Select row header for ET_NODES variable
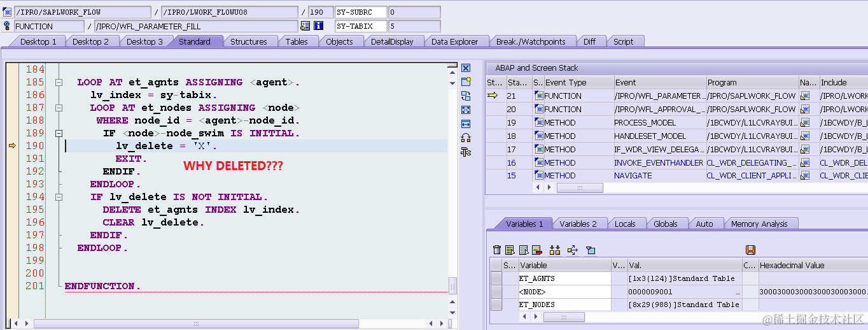Viewport: 868px width, 330px height. [x=496, y=305]
